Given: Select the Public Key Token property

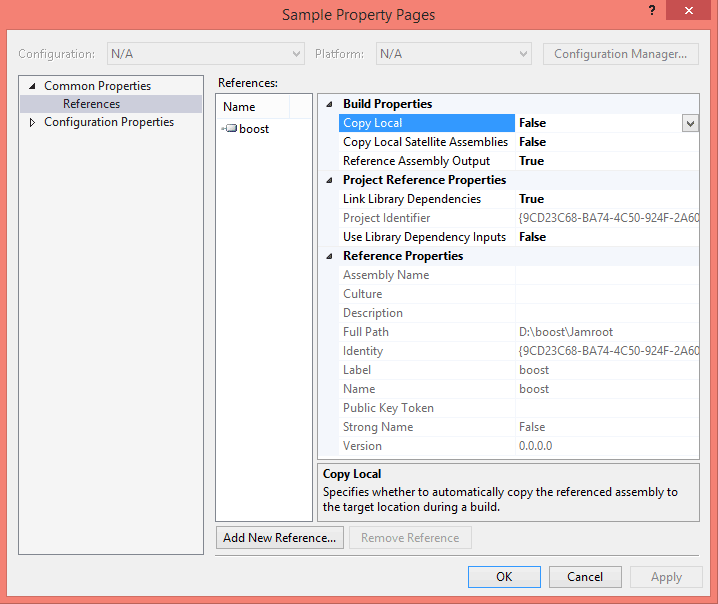Looking at the screenshot, I should pos(388,408).
